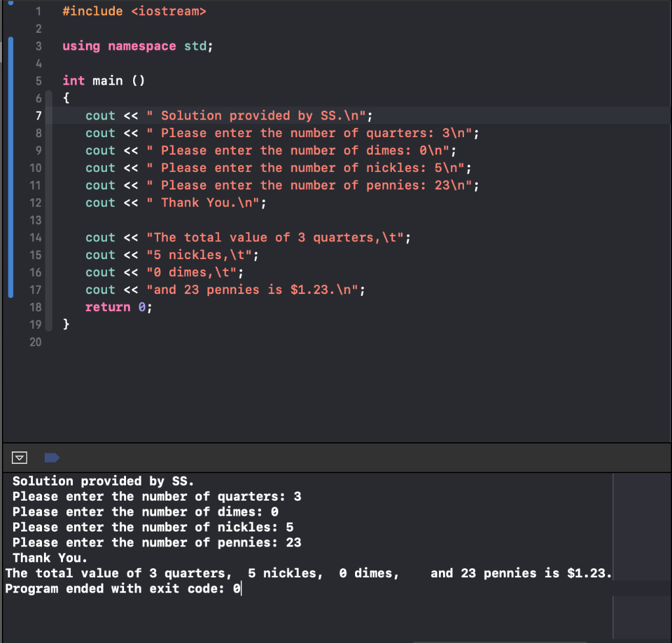The width and height of the screenshot is (672, 643).
Task: Click console line 'number of dimes: 0'
Action: (x=145, y=512)
